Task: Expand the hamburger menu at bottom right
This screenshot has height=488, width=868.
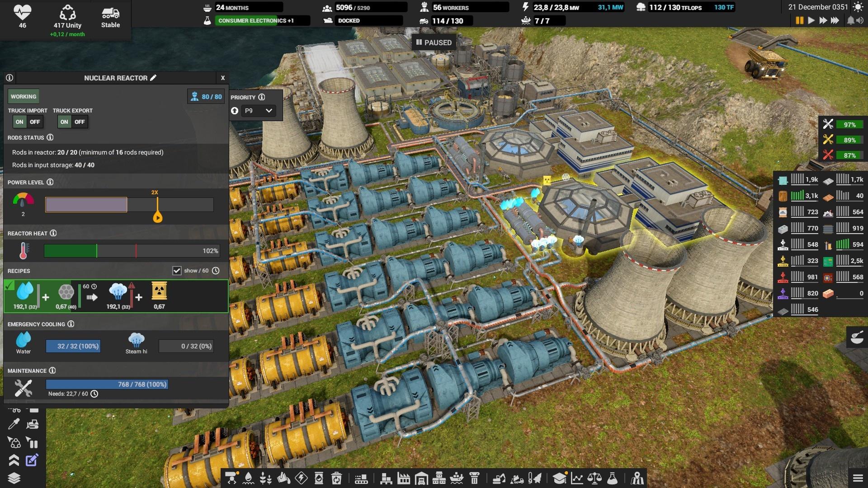Action: coord(858,478)
